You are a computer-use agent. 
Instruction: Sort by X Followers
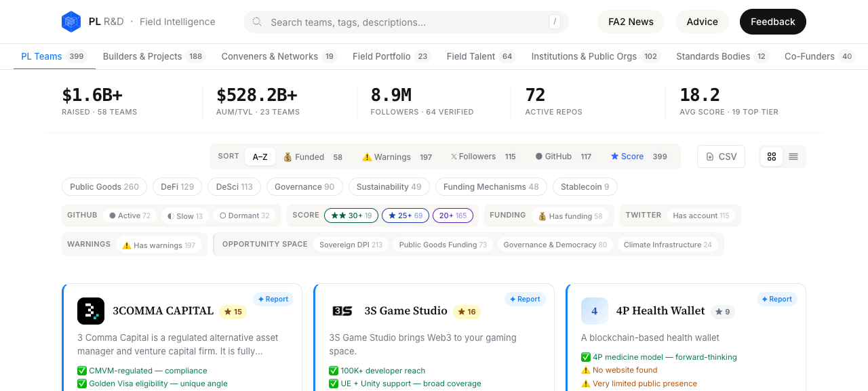pyautogui.click(x=484, y=157)
